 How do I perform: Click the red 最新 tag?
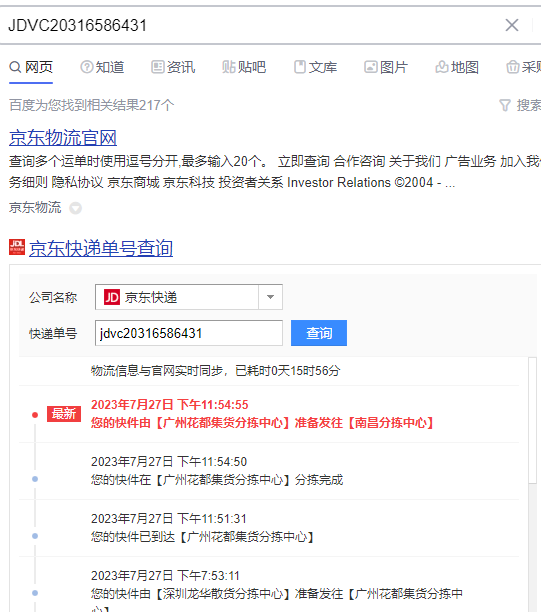(64, 414)
